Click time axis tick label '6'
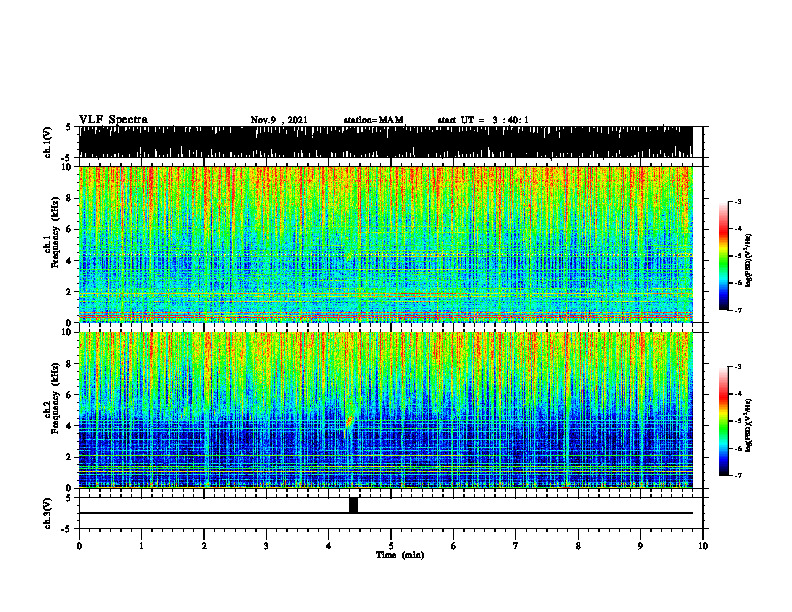Screen dimensions: 792x612 (x=453, y=546)
